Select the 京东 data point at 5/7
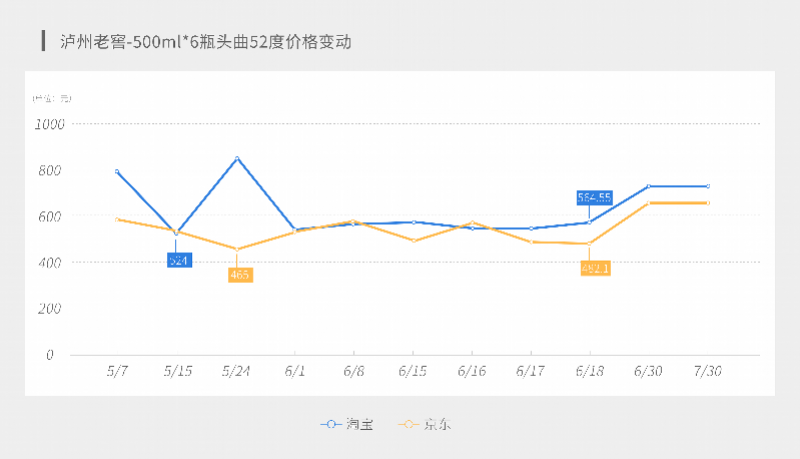The height and width of the screenshot is (459, 800). pyautogui.click(x=117, y=220)
